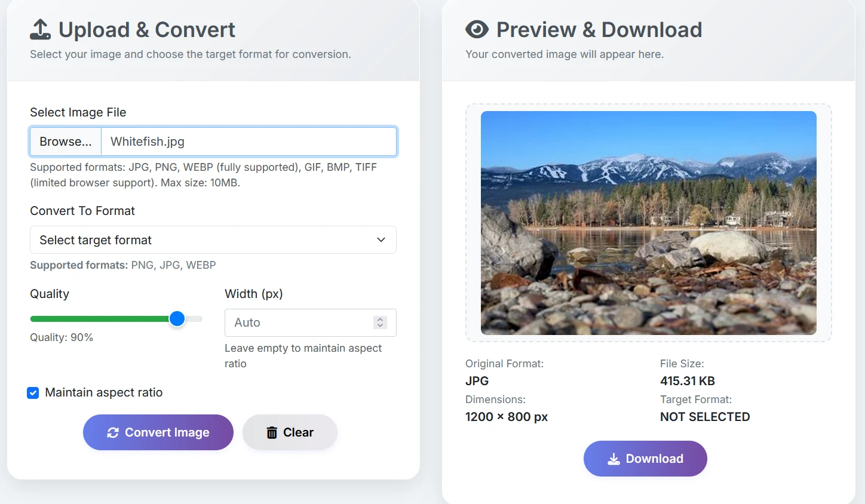865x504 pixels.
Task: Click the download arrow icon on Download button
Action: (x=614, y=459)
